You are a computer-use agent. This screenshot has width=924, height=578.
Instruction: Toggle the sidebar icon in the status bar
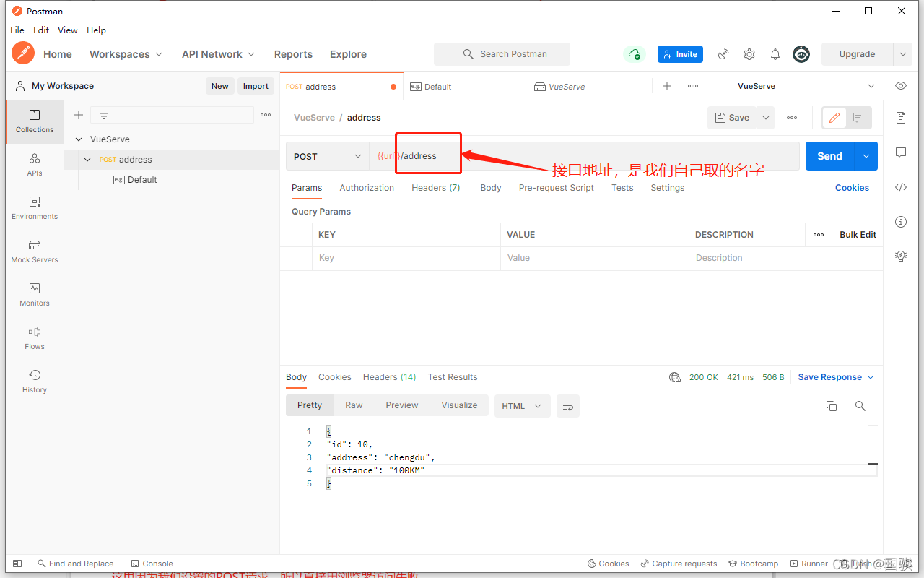point(18,564)
